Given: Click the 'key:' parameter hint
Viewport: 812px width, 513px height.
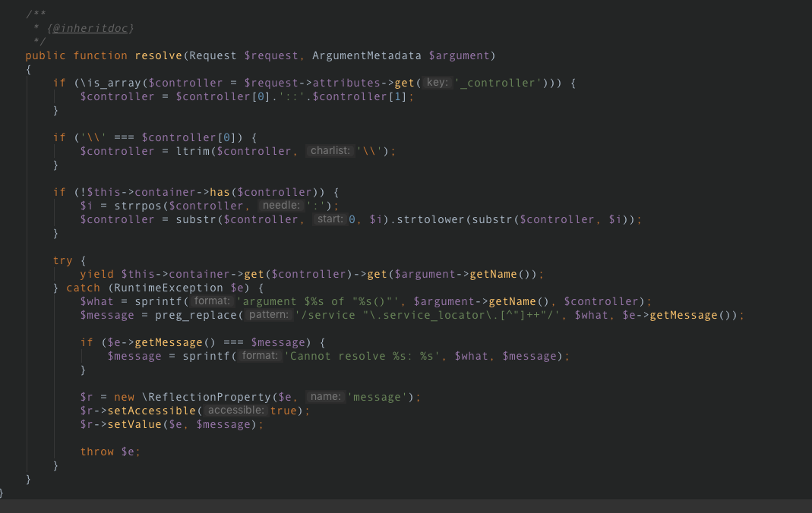Looking at the screenshot, I should [x=438, y=83].
